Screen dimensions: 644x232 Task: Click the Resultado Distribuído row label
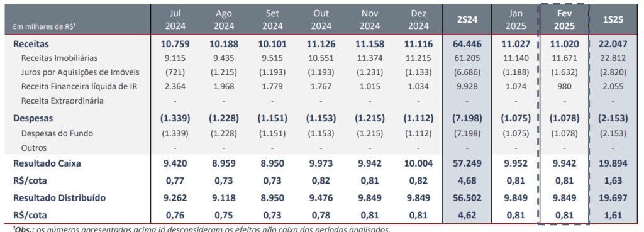(x=59, y=197)
